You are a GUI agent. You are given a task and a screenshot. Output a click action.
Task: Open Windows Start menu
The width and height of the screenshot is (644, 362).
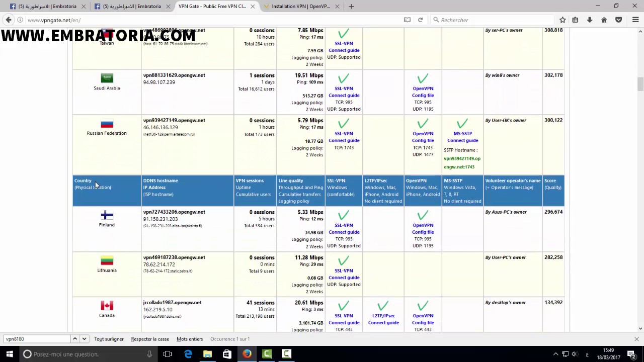[x=10, y=354]
